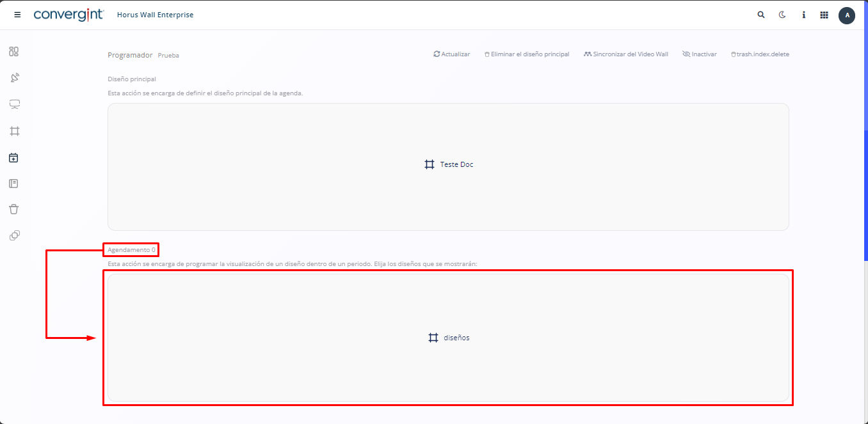Open the hamburger menu
This screenshot has height=424, width=868.
[x=17, y=15]
